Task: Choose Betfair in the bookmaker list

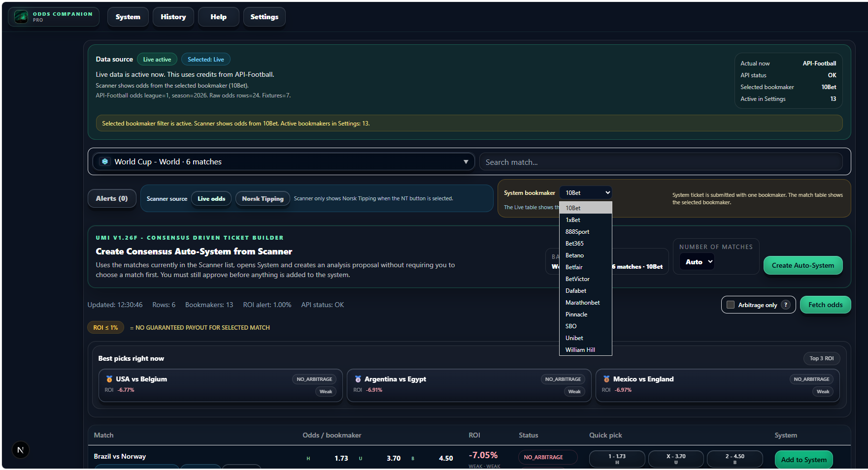Action: (x=586, y=267)
